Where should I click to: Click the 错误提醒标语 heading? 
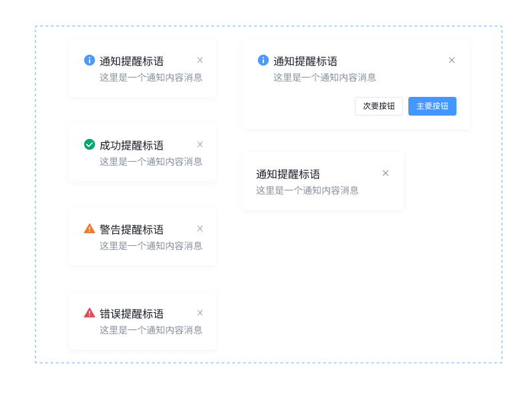132,313
